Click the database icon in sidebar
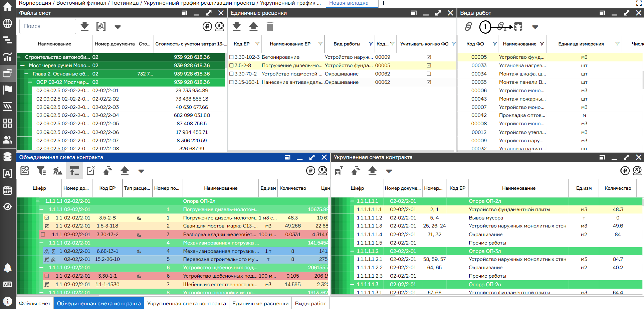The width and height of the screenshot is (644, 309). point(7,157)
